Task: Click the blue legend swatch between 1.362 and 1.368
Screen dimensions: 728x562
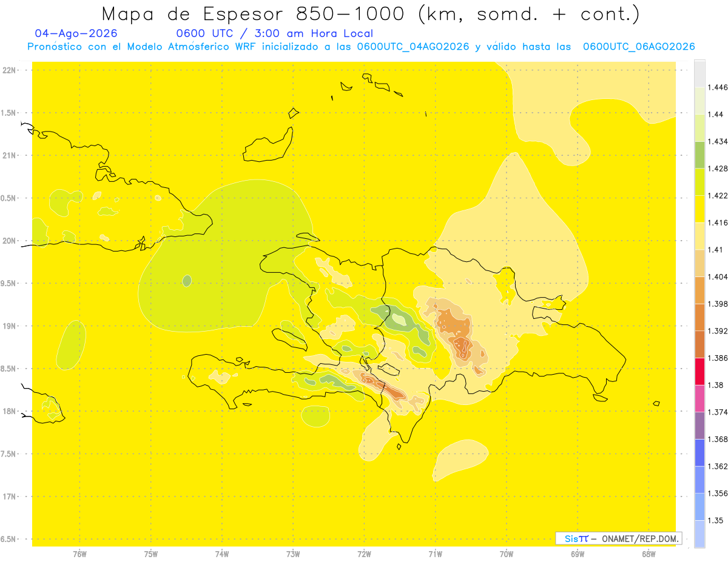Action: pos(699,453)
